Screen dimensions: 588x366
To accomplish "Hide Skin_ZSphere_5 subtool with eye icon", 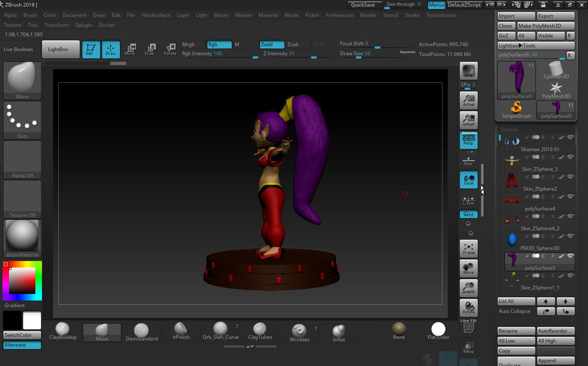I will pyautogui.click(x=571, y=157).
